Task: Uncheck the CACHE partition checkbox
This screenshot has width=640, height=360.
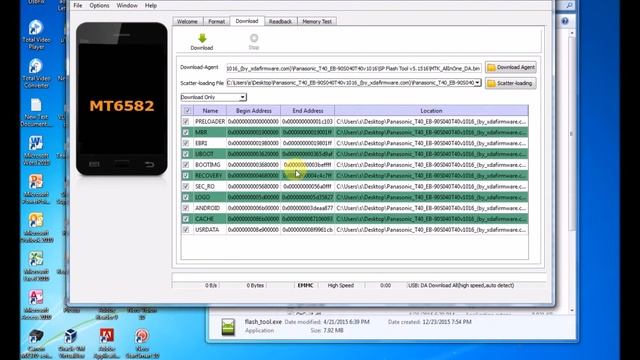Action: [186, 219]
